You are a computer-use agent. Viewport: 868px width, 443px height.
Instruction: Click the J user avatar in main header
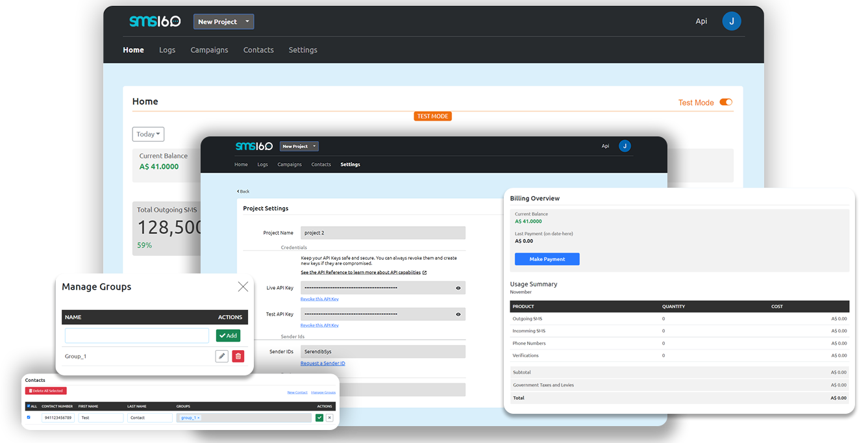[732, 21]
